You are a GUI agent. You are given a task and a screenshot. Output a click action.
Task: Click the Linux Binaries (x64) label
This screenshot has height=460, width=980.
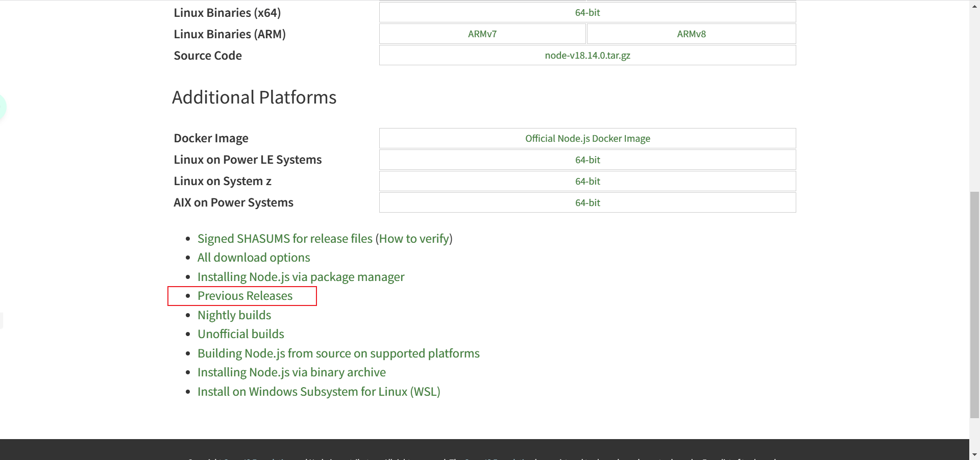(x=227, y=13)
